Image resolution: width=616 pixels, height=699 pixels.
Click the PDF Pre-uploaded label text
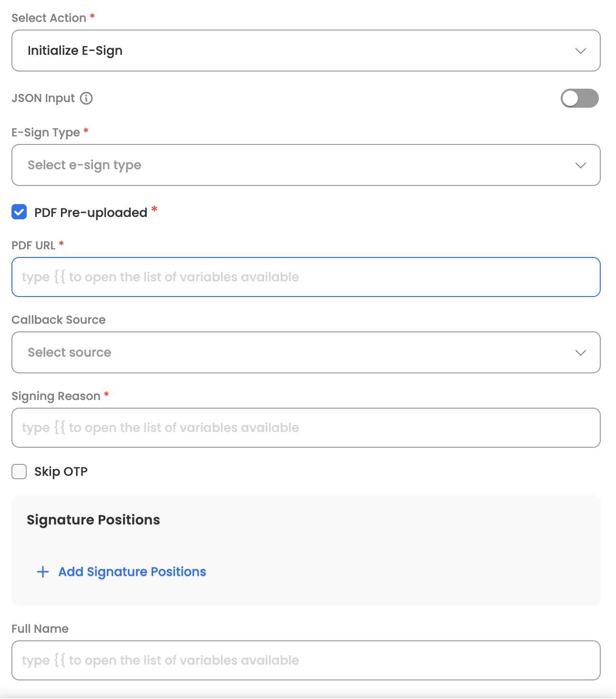pyautogui.click(x=91, y=213)
